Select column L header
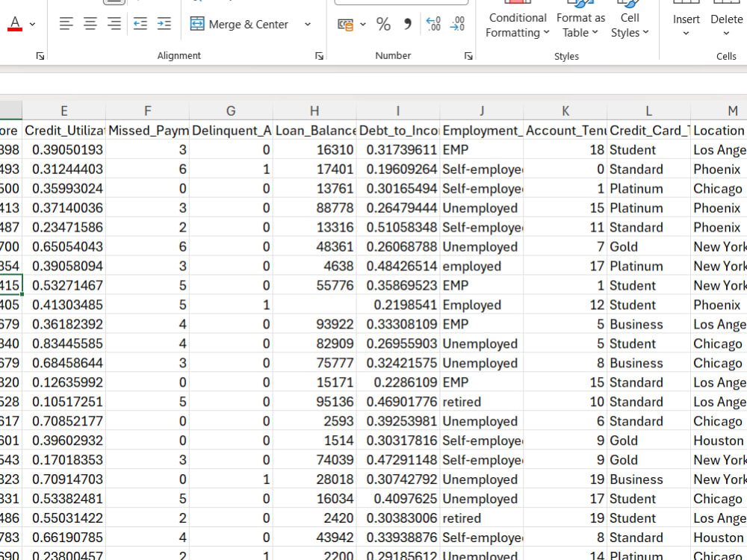 pyautogui.click(x=649, y=111)
